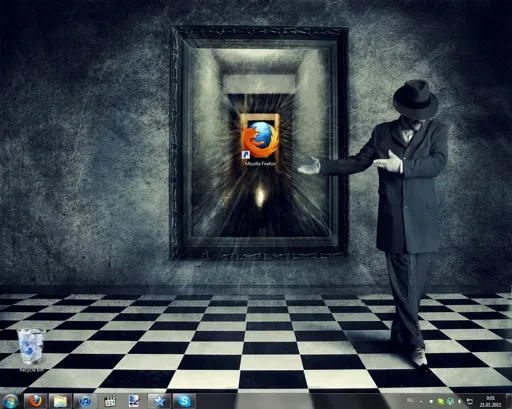The image size is (512, 409).
Task: Click the blue star taskbar icon
Action: coord(159,401)
